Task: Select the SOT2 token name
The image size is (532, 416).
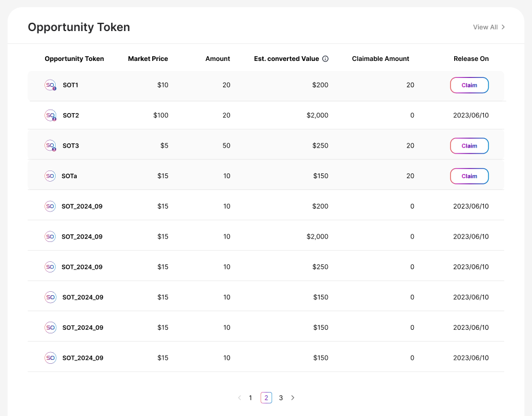Action: tap(71, 115)
